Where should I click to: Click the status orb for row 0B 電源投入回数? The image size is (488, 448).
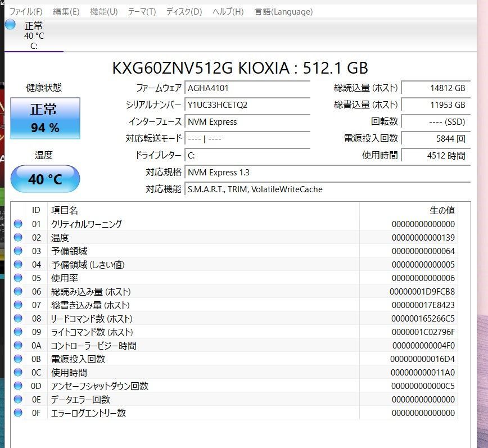(x=18, y=359)
